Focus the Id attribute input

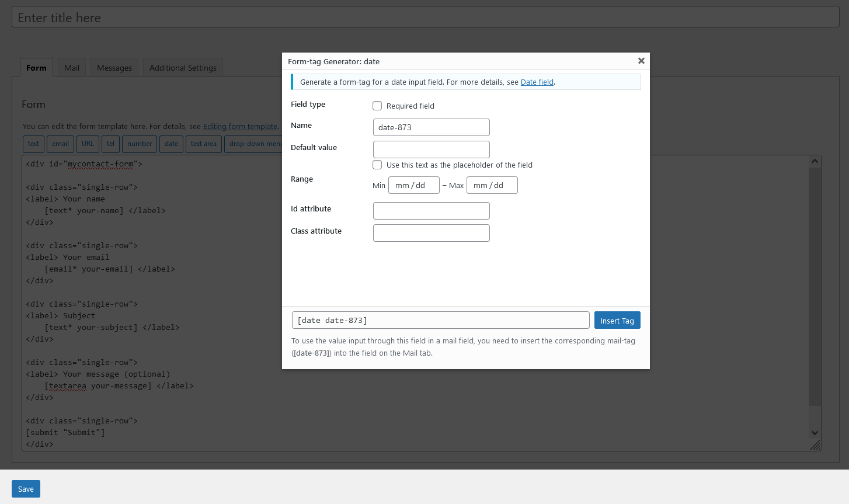[x=432, y=211]
